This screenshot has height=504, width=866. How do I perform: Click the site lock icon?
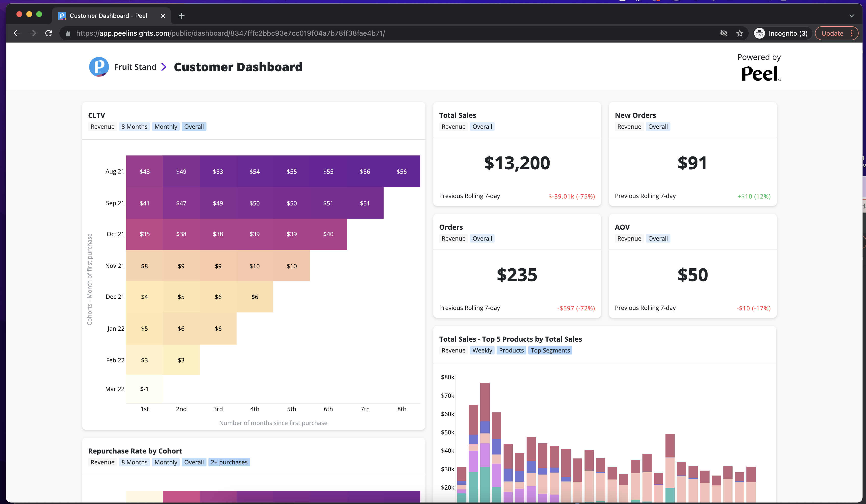[68, 33]
